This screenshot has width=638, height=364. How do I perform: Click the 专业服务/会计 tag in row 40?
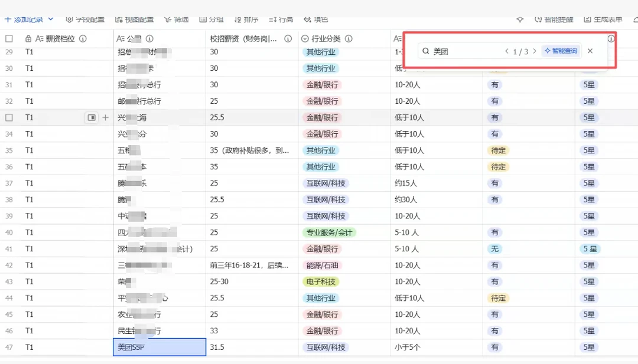(329, 232)
